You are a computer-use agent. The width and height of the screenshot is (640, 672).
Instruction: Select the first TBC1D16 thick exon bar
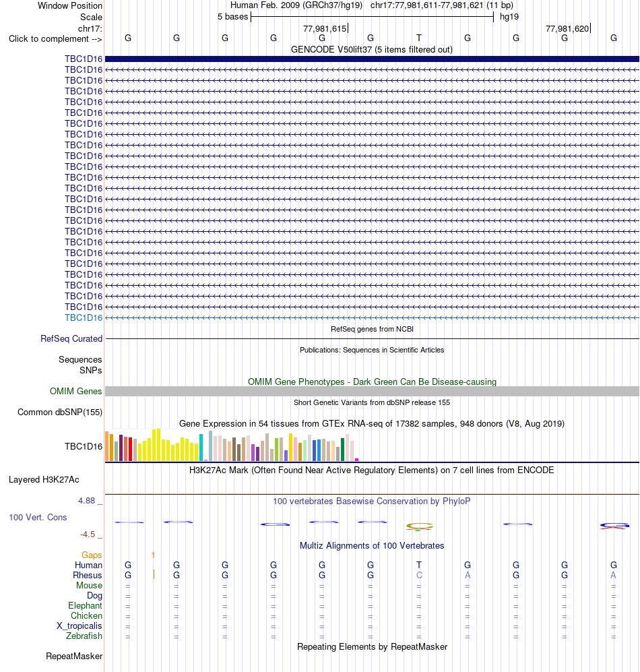tap(372, 59)
